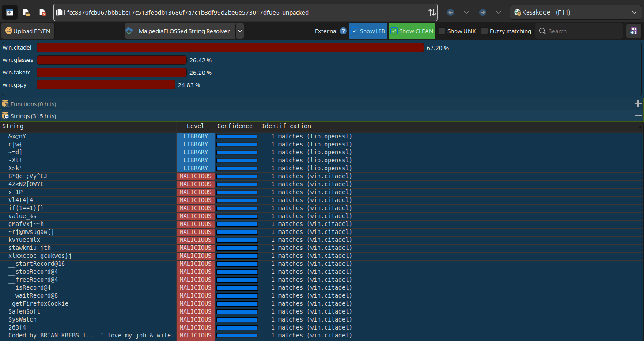Uncheck the Show LIB checkbox
Image resolution: width=644 pixels, height=341 pixels.
click(x=355, y=31)
